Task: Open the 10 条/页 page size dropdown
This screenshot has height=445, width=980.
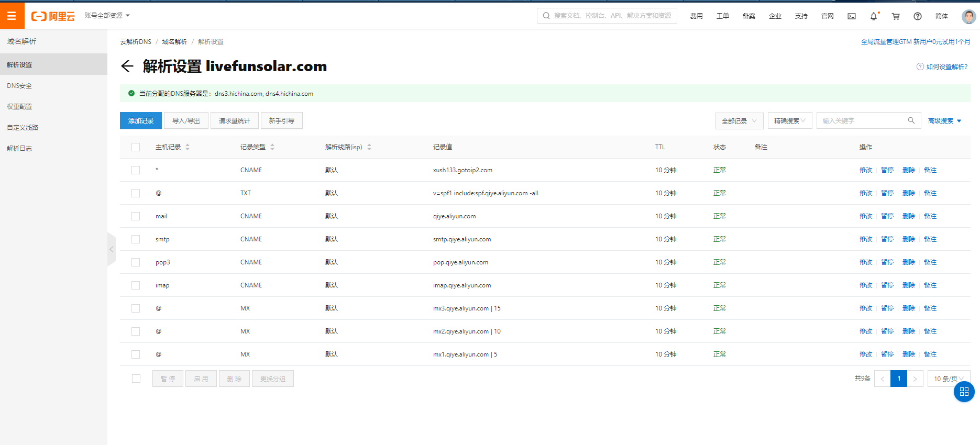Action: pyautogui.click(x=949, y=379)
